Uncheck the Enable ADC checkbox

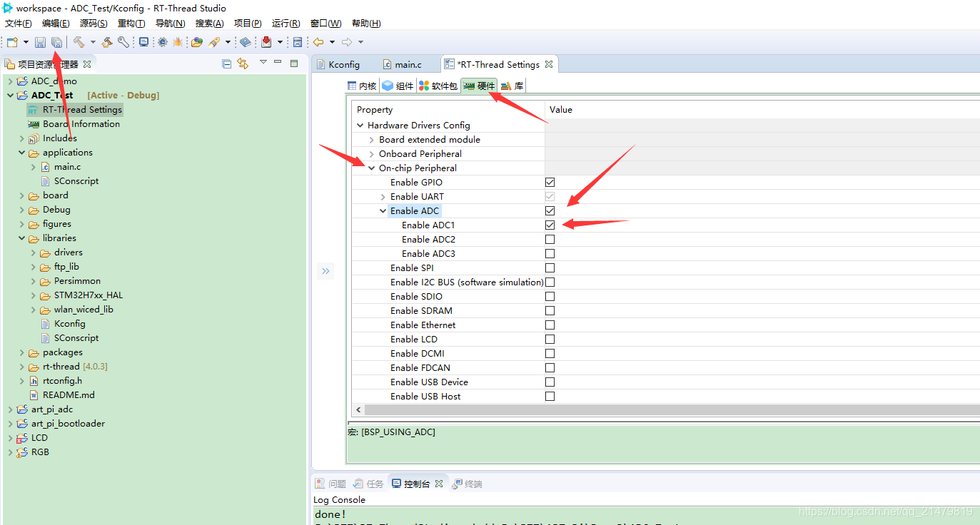[550, 211]
